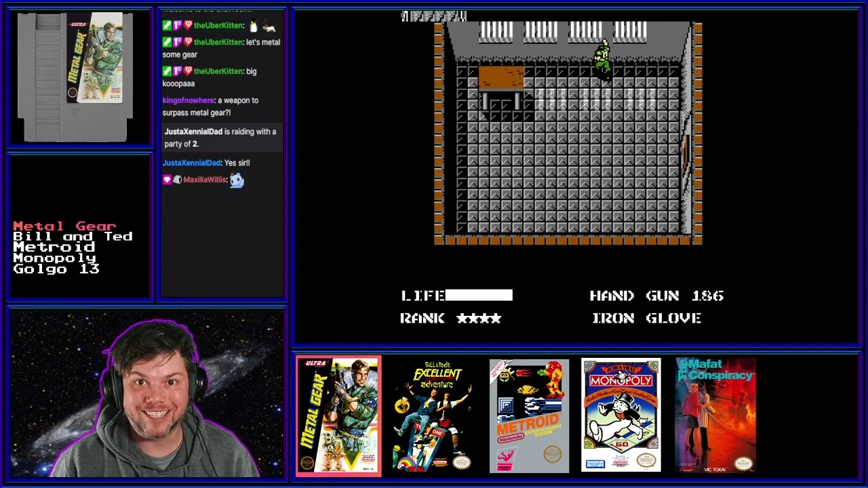This screenshot has height=488, width=868.
Task: Click the penguin emote in theUberKitten's message
Action: 254,26
